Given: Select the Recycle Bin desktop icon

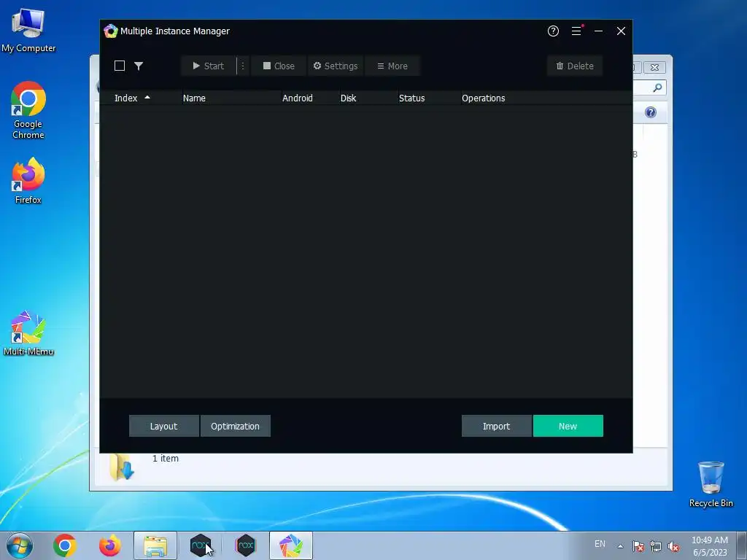Looking at the screenshot, I should [711, 484].
